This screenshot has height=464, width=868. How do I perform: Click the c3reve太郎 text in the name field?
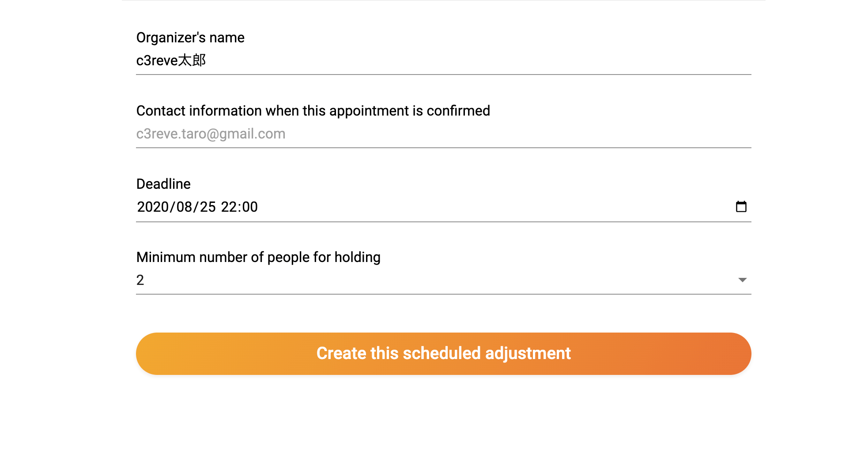pos(171,60)
